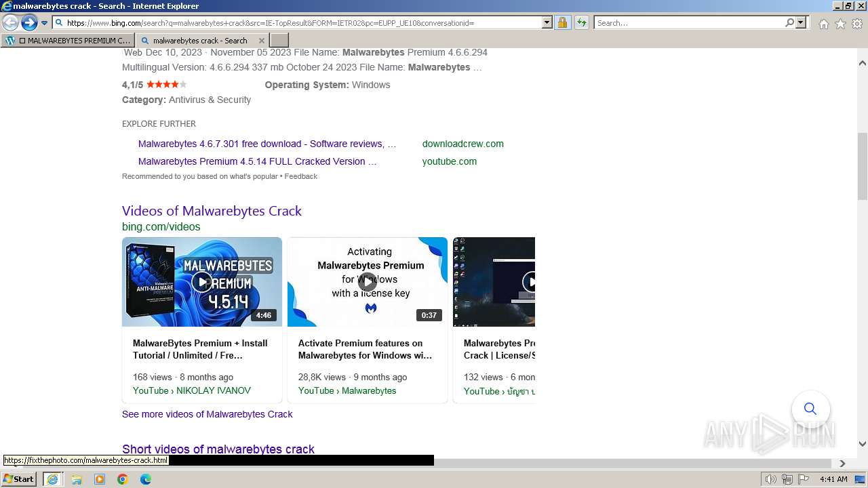The image size is (868, 488).
Task: Switch to MALWAREBYTES PREMIUM tab
Action: click(68, 41)
